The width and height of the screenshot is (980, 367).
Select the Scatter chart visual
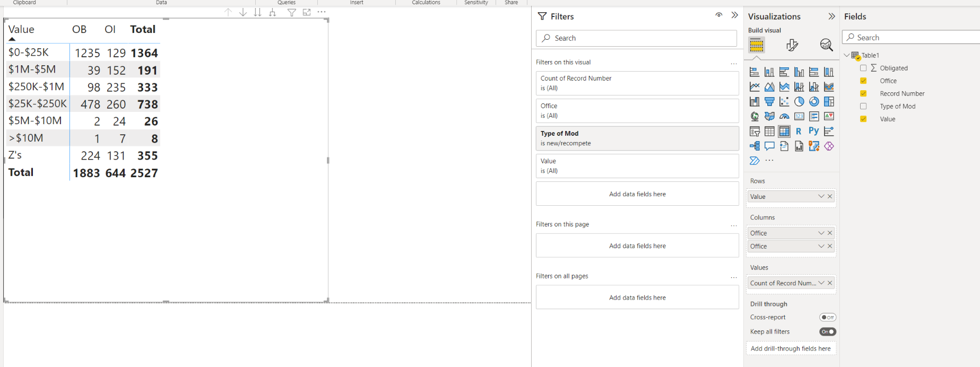pyautogui.click(x=784, y=102)
